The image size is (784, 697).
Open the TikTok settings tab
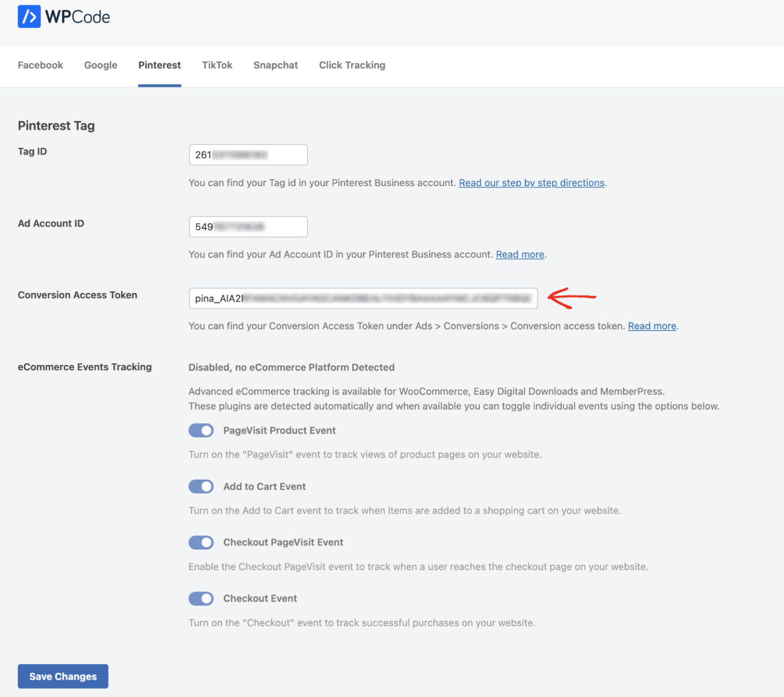[x=217, y=65]
